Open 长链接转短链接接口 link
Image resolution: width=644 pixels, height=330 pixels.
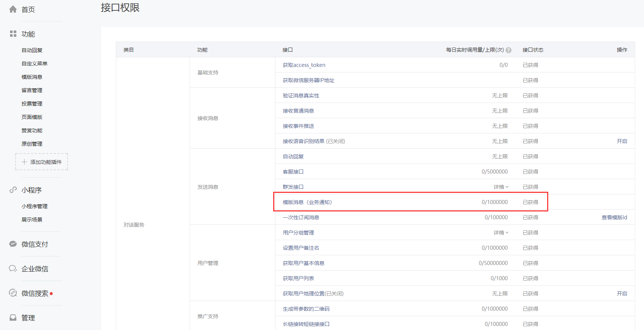coord(306,324)
